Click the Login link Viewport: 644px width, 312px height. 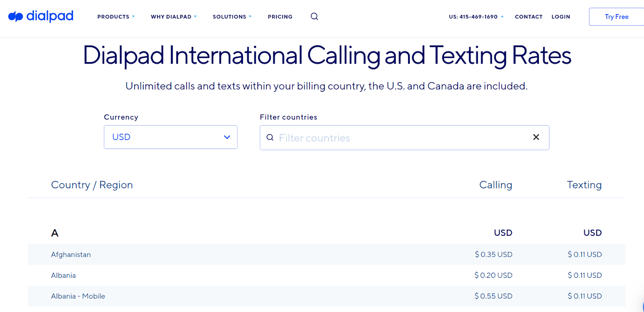coord(561,17)
